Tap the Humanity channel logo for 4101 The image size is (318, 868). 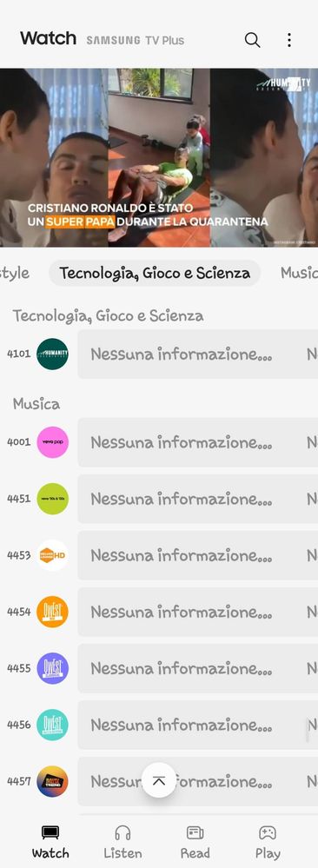coord(53,354)
